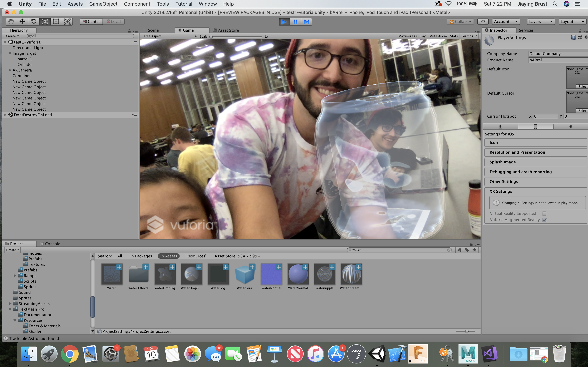The width and height of the screenshot is (588, 367).
Task: Expand the ARCamera hierarchy item
Action: [10, 70]
